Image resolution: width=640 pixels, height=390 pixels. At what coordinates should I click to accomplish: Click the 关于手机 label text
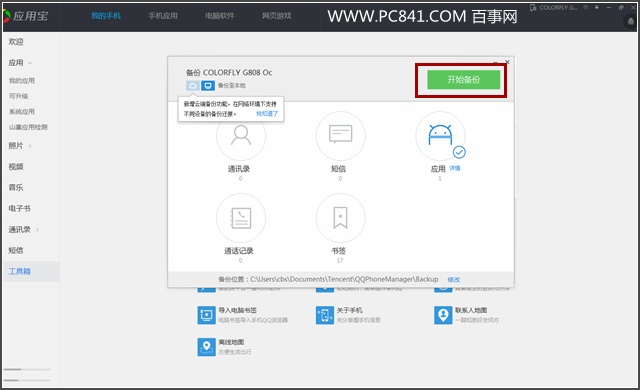[x=349, y=310]
